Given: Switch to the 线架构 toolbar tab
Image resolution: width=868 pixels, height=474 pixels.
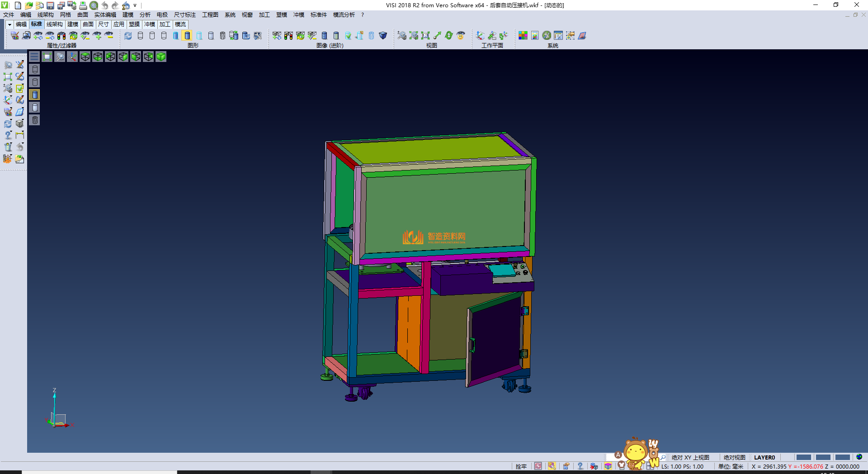Looking at the screenshot, I should click(x=54, y=24).
